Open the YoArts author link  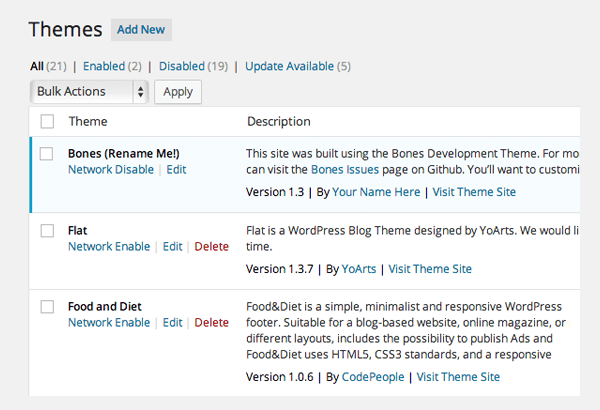359,269
